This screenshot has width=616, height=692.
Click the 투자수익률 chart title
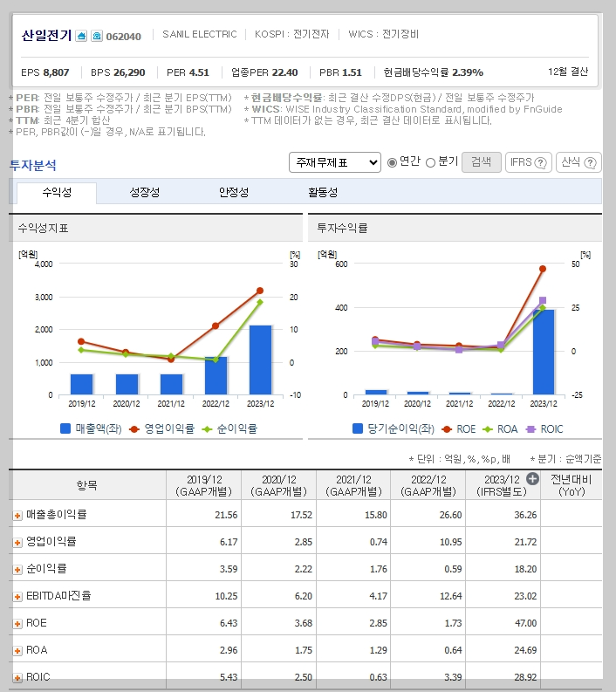coord(342,228)
